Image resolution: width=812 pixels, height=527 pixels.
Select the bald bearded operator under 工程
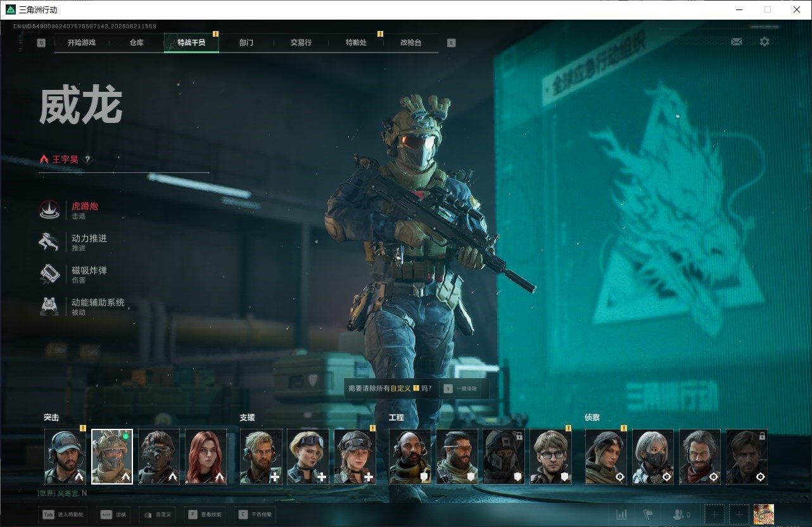(410, 457)
